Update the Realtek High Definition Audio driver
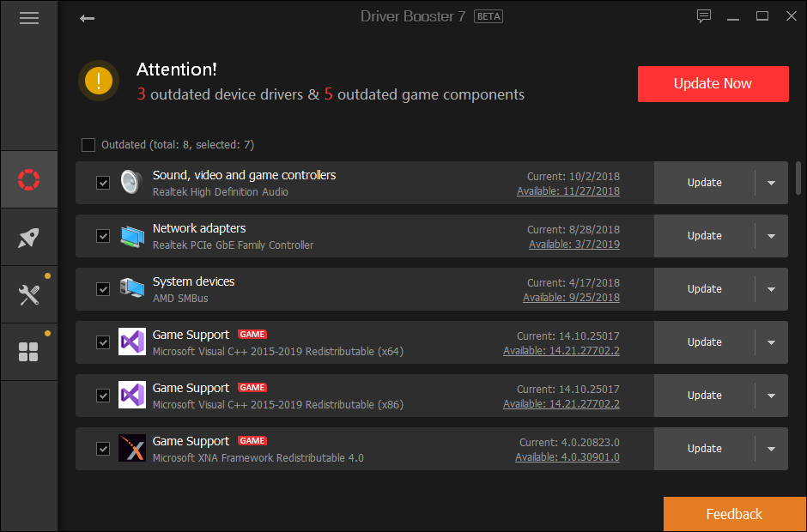The height and width of the screenshot is (532, 807). pos(704,183)
